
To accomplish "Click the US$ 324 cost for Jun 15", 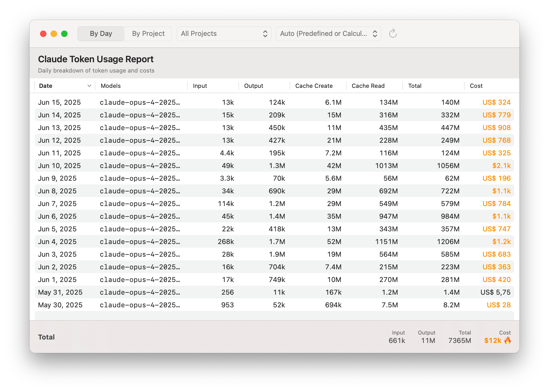I will coord(497,102).
